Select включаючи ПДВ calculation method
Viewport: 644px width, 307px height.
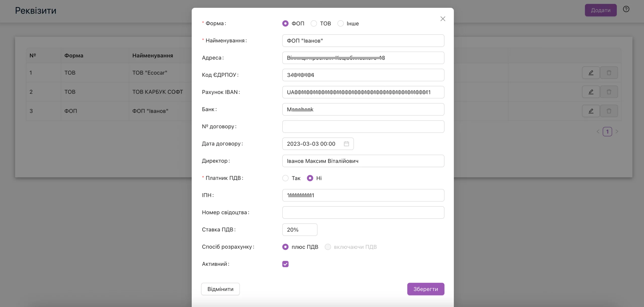pos(328,247)
